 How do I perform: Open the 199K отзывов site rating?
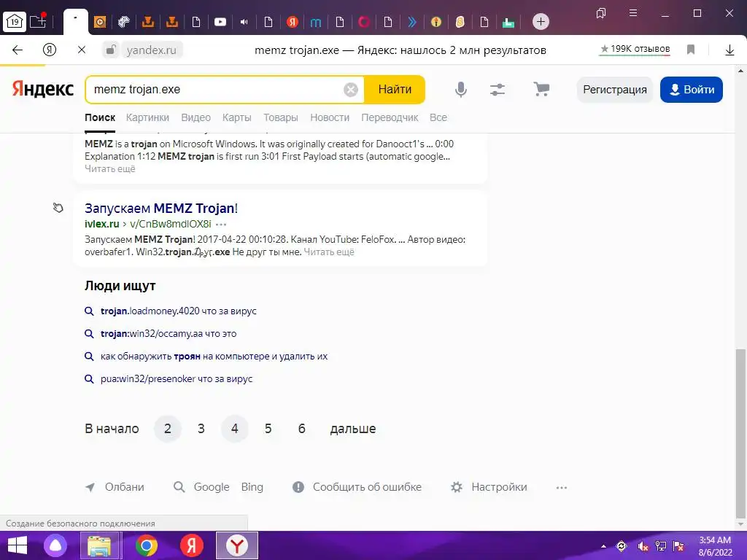click(x=635, y=49)
